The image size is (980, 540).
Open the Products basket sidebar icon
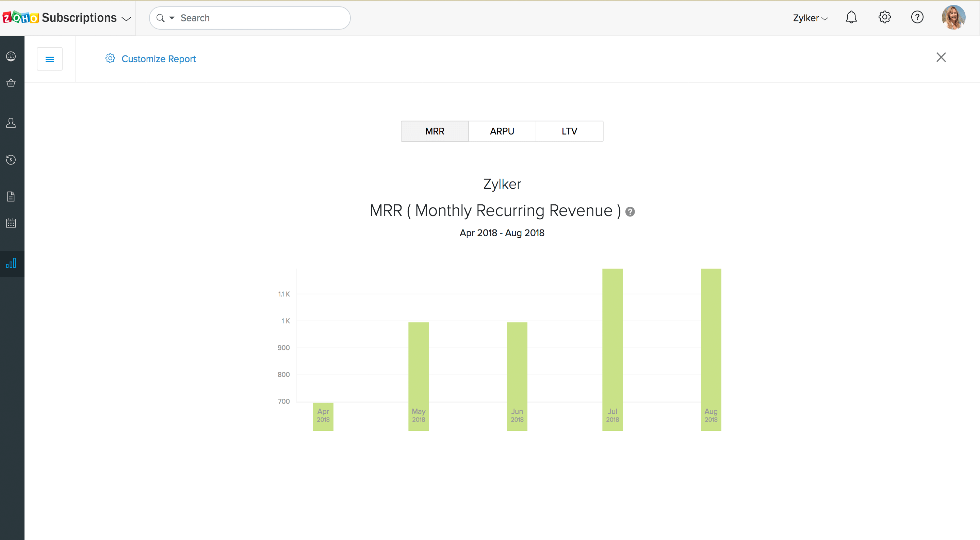point(11,83)
